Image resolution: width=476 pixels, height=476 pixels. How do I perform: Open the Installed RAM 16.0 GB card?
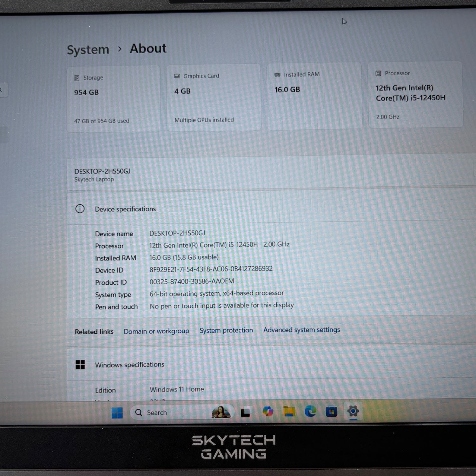coord(314,96)
